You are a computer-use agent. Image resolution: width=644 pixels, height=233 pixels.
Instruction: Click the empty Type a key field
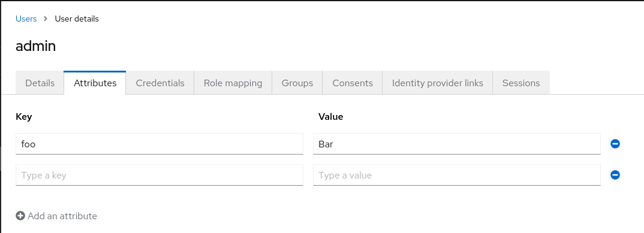pyautogui.click(x=160, y=175)
